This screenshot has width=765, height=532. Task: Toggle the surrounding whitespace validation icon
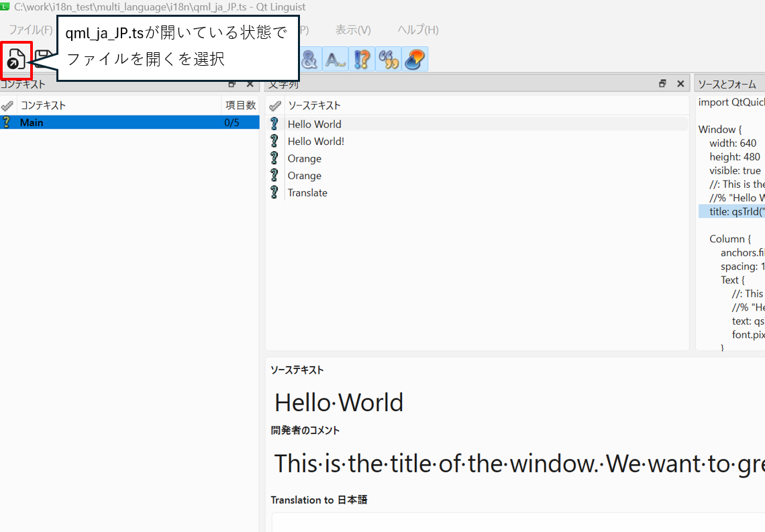click(x=335, y=60)
